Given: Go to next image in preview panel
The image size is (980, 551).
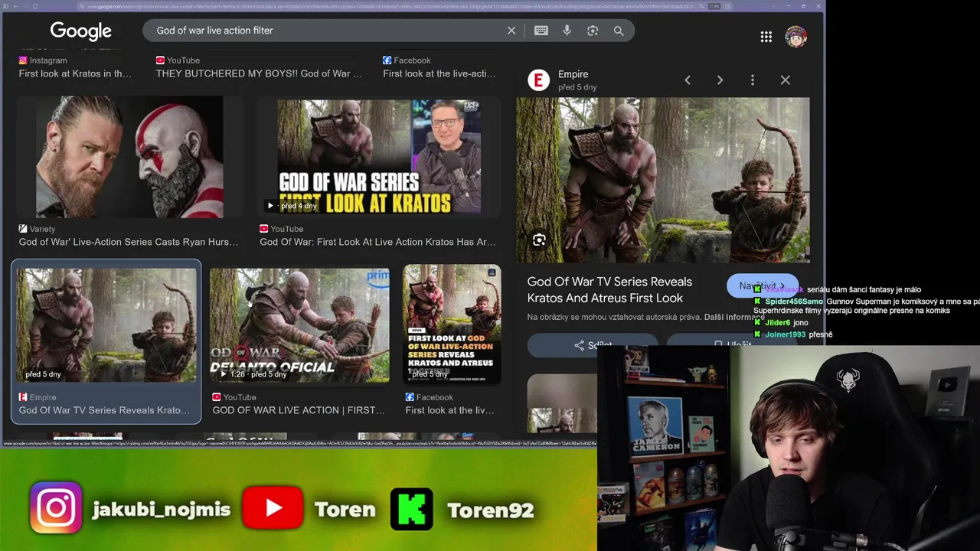Looking at the screenshot, I should pyautogui.click(x=720, y=80).
